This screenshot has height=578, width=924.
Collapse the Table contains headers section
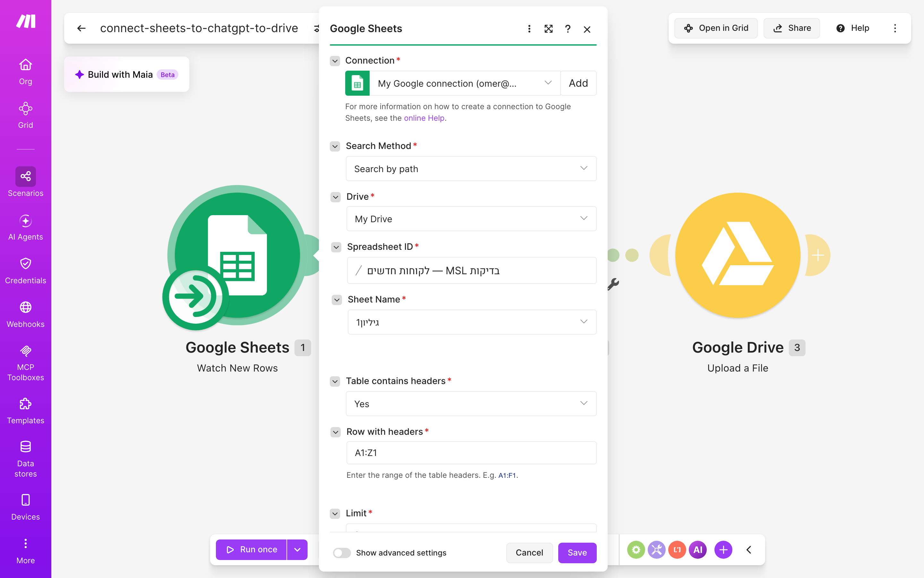[335, 381]
